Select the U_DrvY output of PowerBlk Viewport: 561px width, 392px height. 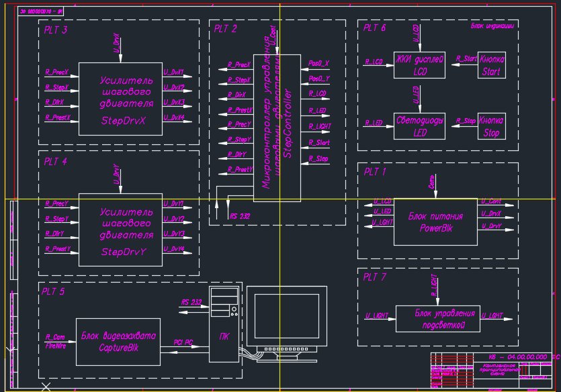(x=492, y=226)
